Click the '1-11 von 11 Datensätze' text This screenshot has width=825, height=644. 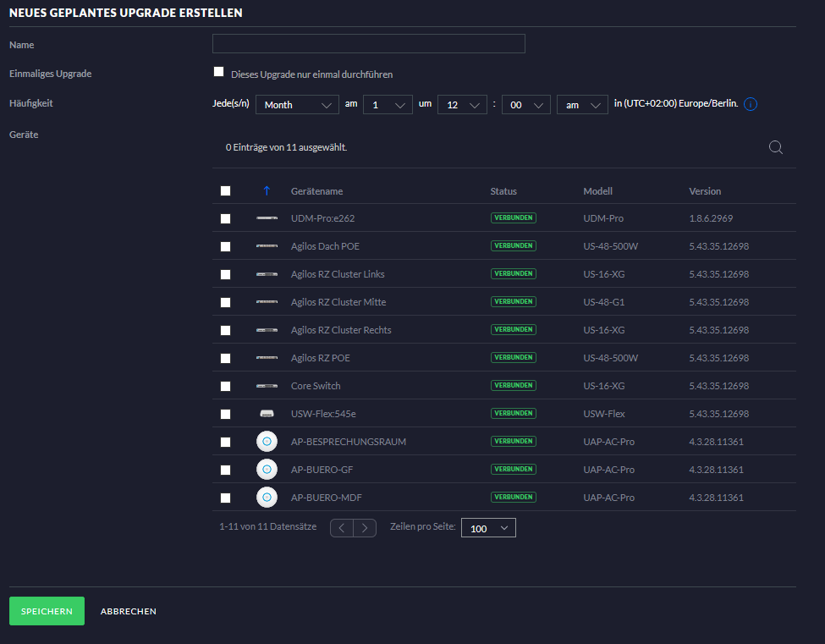point(268,526)
